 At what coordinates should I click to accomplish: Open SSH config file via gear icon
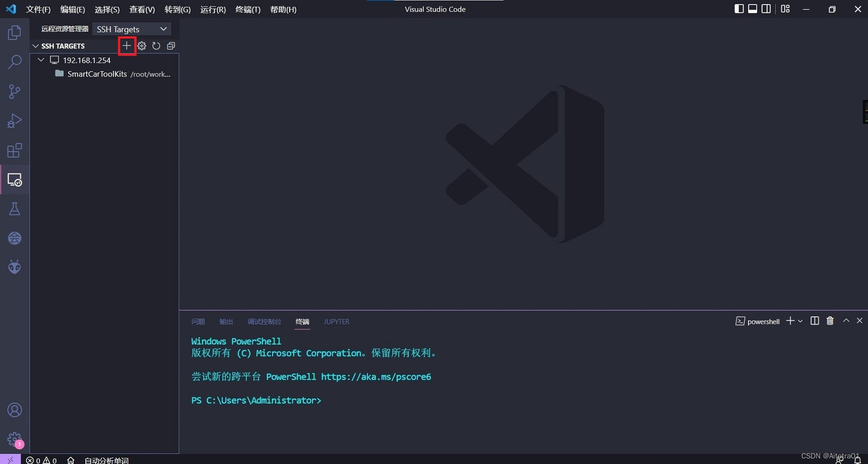pyautogui.click(x=142, y=46)
